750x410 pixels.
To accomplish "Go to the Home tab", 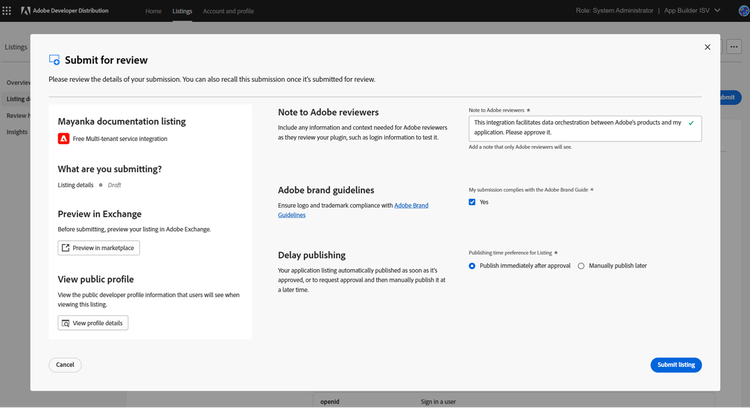I will coord(153,11).
